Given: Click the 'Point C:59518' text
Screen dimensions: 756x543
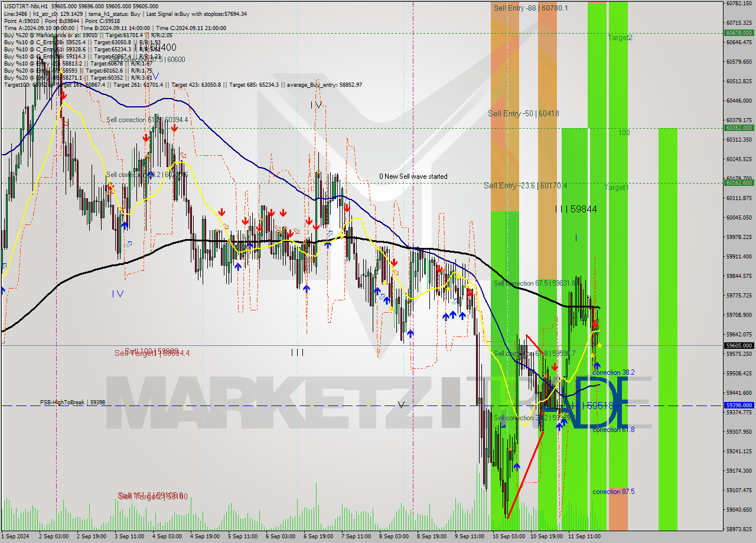Looking at the screenshot, I should (102, 21).
